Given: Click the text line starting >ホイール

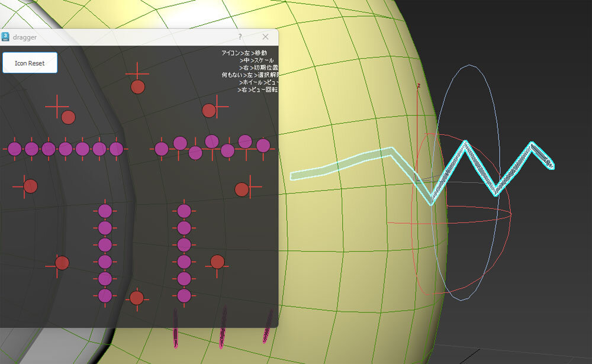Looking at the screenshot, I should point(259,82).
